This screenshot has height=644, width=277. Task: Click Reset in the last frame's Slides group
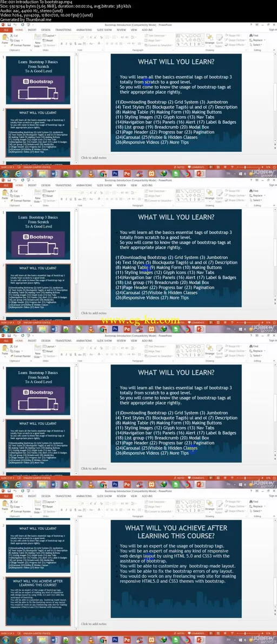click(x=48, y=506)
